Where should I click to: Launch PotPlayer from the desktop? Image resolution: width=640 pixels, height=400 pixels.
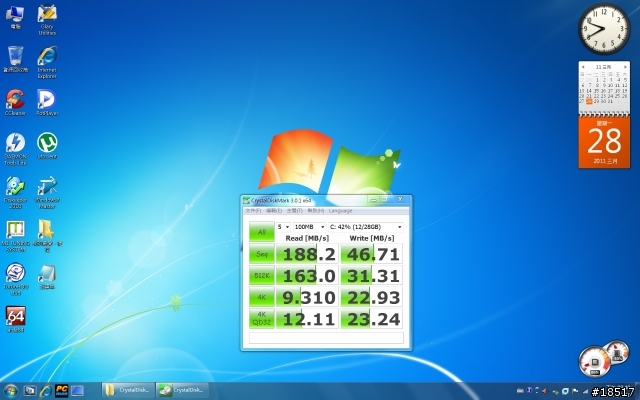[47, 102]
